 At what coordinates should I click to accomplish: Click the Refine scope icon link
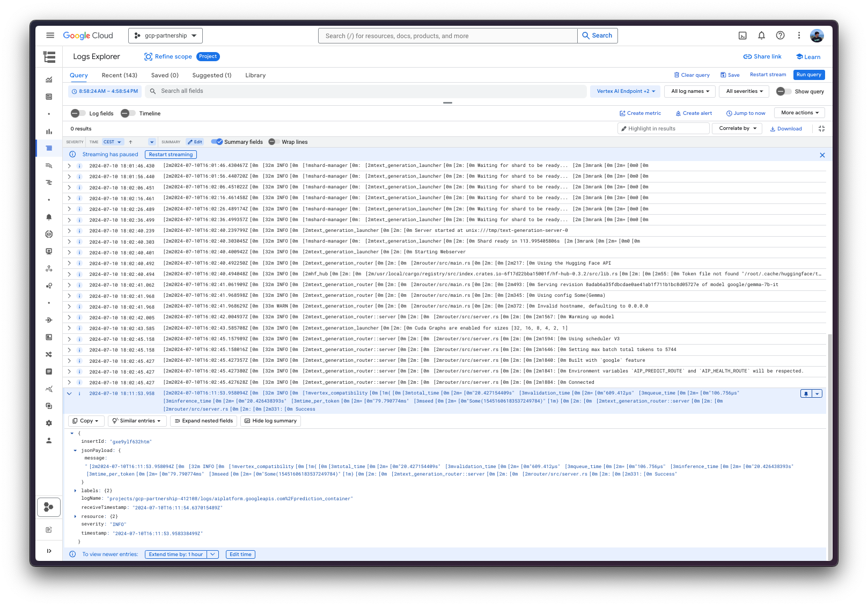tap(168, 56)
